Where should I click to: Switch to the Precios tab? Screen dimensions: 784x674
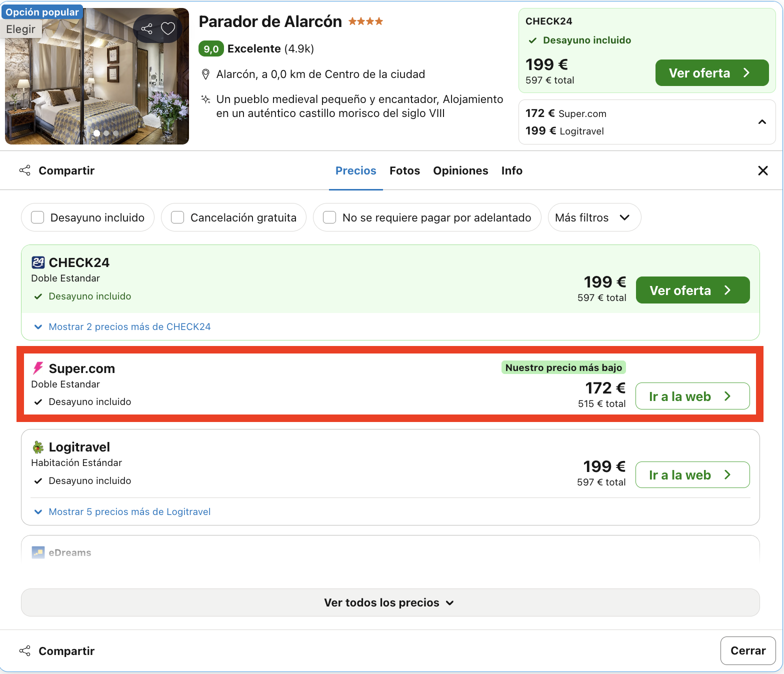[x=356, y=170]
